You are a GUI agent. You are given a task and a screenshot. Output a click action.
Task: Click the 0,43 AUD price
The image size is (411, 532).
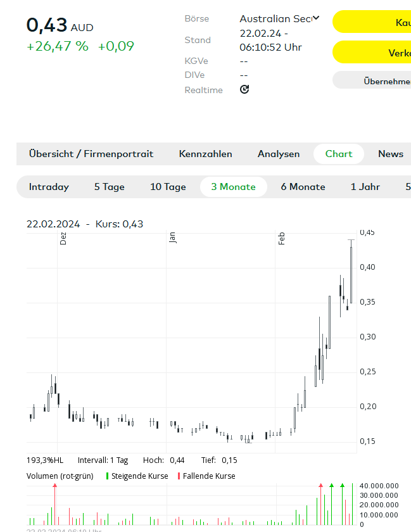click(60, 25)
